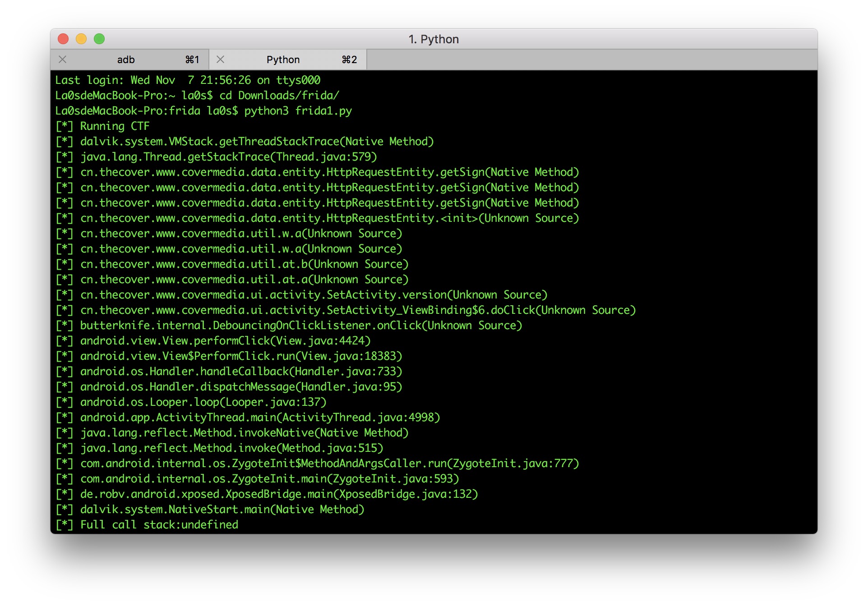Click the yellow minimize window button

point(81,39)
